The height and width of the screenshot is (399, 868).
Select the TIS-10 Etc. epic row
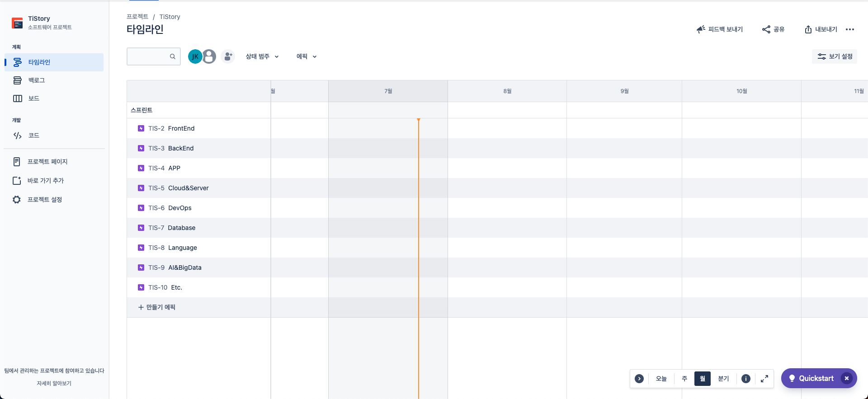(x=199, y=287)
